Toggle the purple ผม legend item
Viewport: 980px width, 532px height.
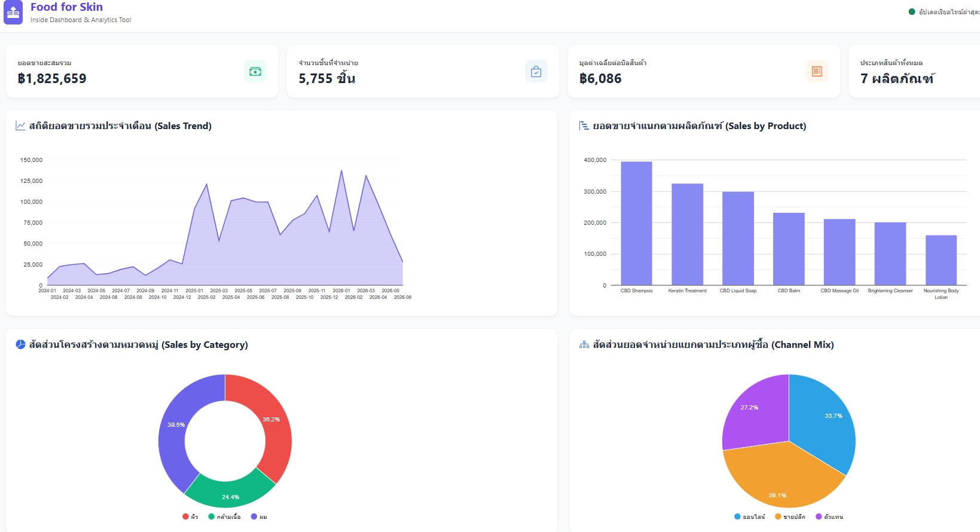(259, 516)
